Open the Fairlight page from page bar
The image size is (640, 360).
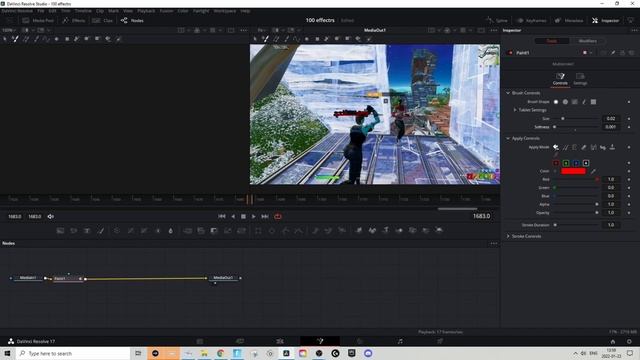click(x=400, y=341)
